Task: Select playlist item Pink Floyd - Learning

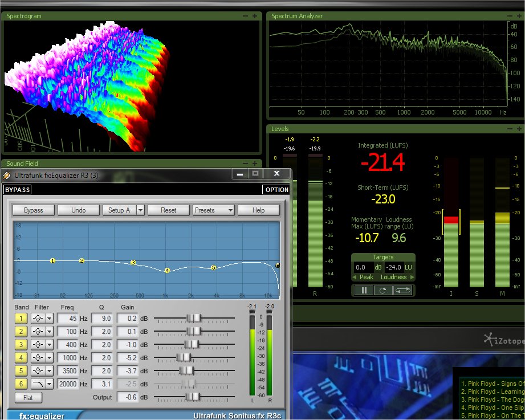Action: tap(493, 392)
